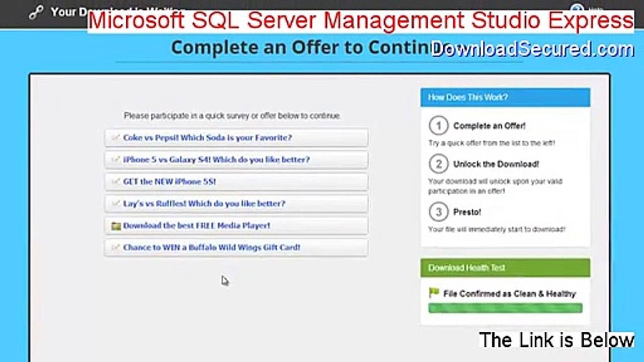Image resolution: width=644 pixels, height=362 pixels.
Task: Click the Unlock the Download! step heading
Action: pyautogui.click(x=496, y=164)
